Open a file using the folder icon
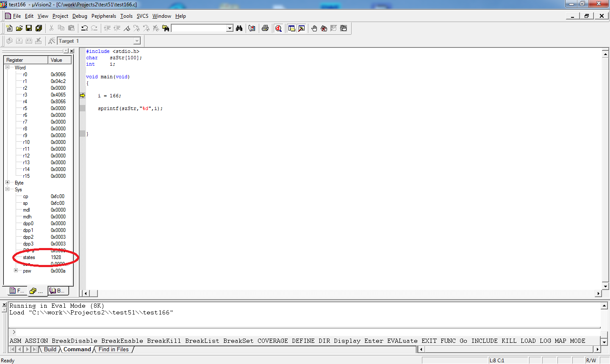610x364 pixels. click(19, 28)
